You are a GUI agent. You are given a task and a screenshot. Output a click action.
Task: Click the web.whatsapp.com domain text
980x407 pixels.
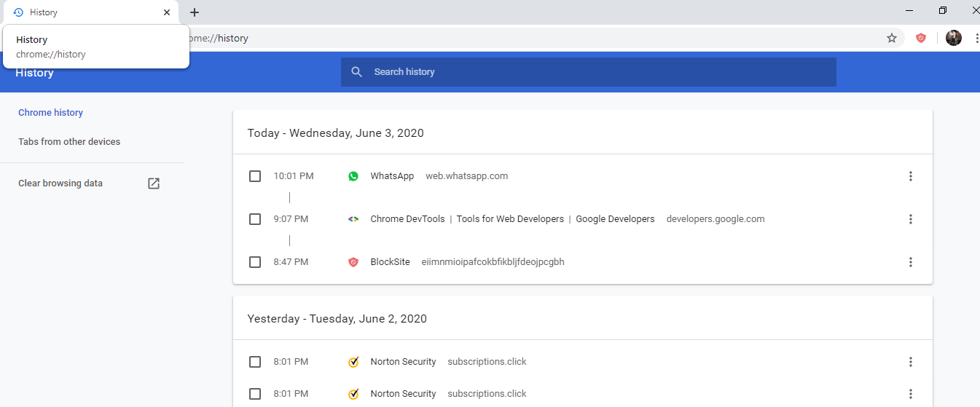coord(466,176)
